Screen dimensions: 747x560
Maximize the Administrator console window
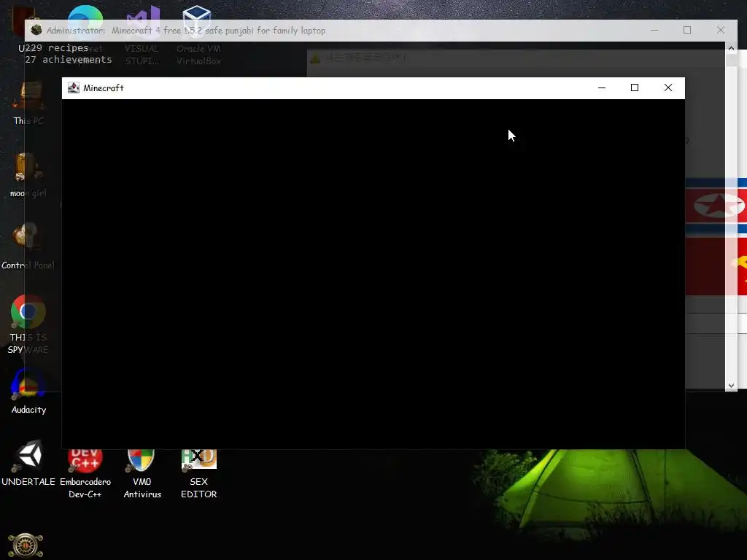pyautogui.click(x=687, y=30)
